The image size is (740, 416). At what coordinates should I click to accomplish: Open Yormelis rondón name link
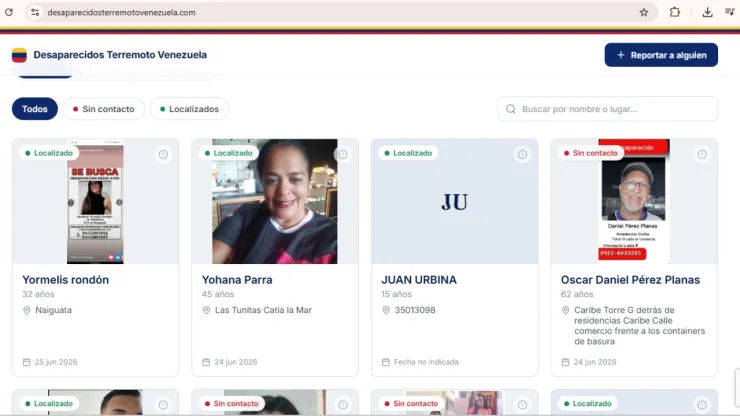click(66, 280)
